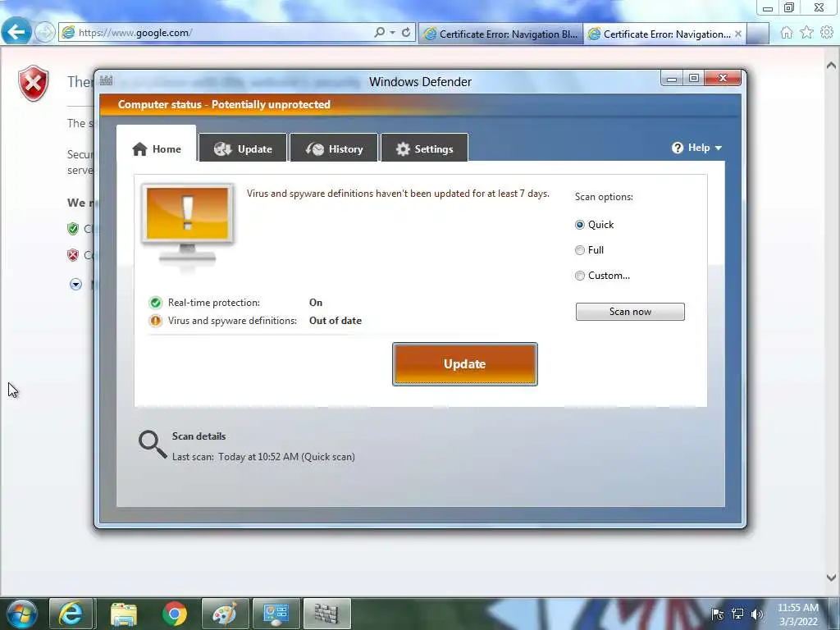The width and height of the screenshot is (840, 630).
Task: Click the large orange Update button
Action: point(465,364)
